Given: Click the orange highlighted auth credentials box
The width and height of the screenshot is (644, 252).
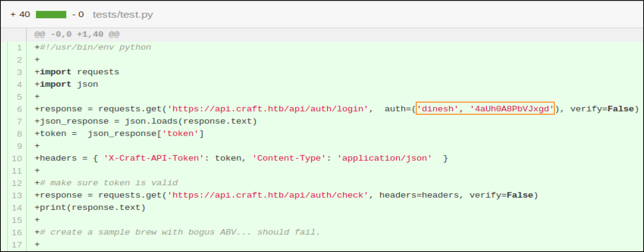Looking at the screenshot, I should [x=485, y=109].
